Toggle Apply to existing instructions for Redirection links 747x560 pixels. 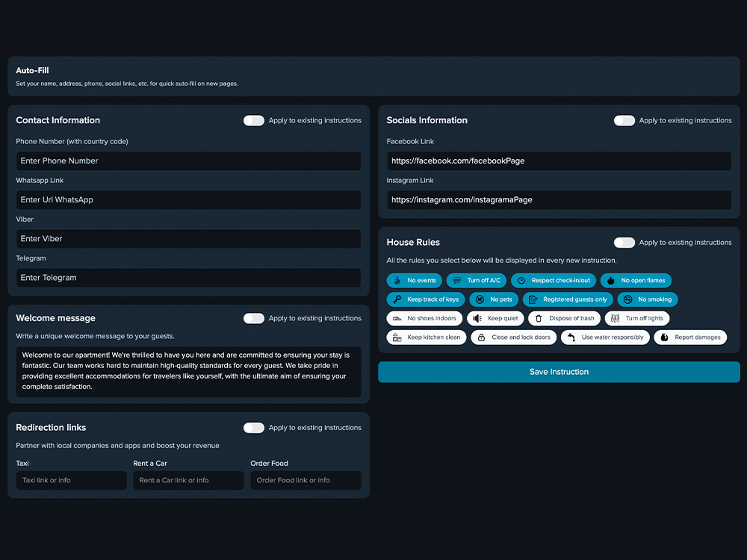pyautogui.click(x=253, y=428)
